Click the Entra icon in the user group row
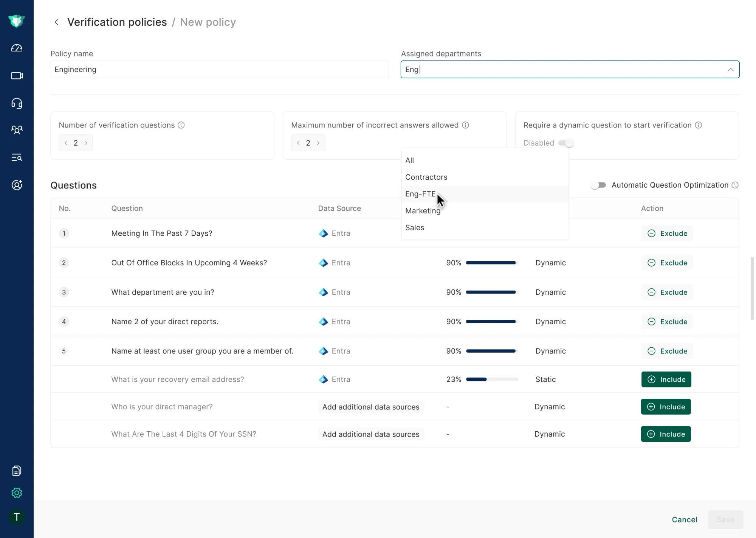Screen dimensions: 756x538 click(323, 351)
